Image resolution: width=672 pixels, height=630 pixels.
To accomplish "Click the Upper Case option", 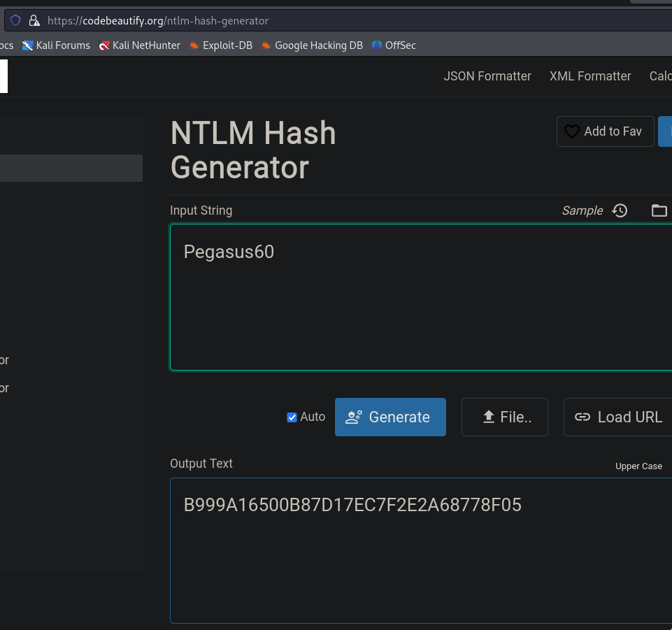I will click(638, 466).
